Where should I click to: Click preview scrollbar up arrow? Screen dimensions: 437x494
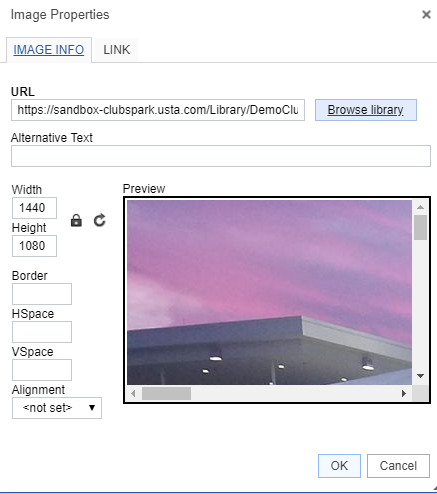[420, 207]
